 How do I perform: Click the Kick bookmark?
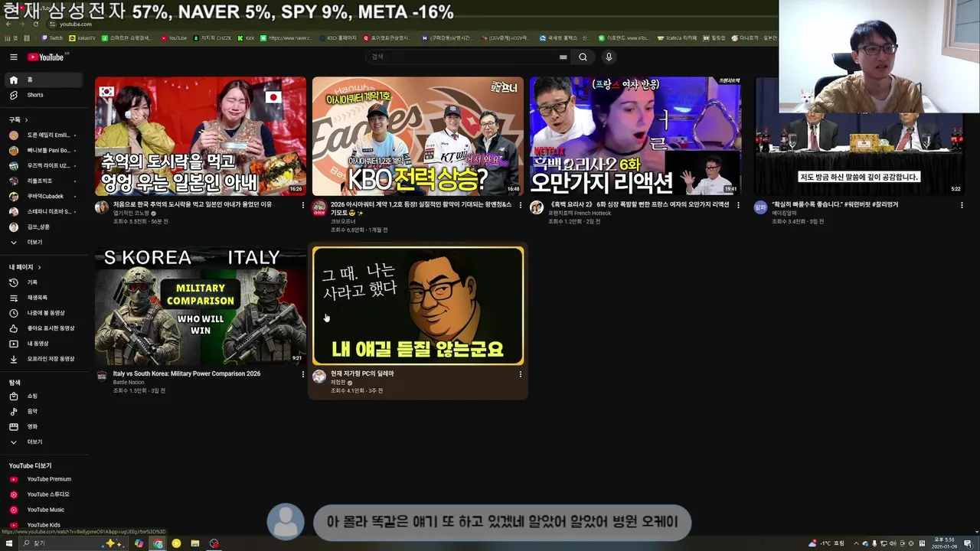246,37
